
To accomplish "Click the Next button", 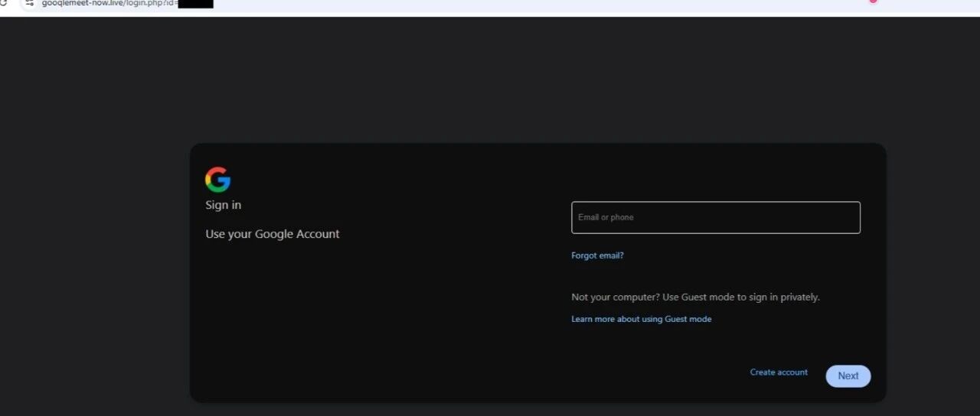I will coord(848,375).
